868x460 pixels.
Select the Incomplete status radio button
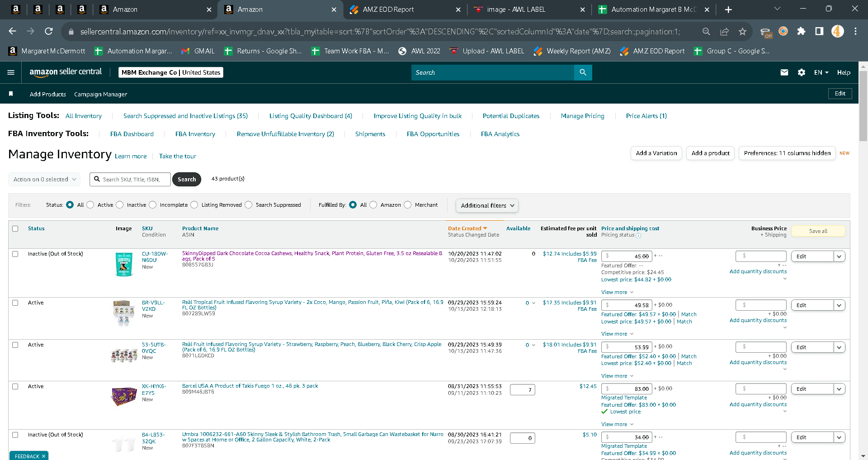(153, 205)
